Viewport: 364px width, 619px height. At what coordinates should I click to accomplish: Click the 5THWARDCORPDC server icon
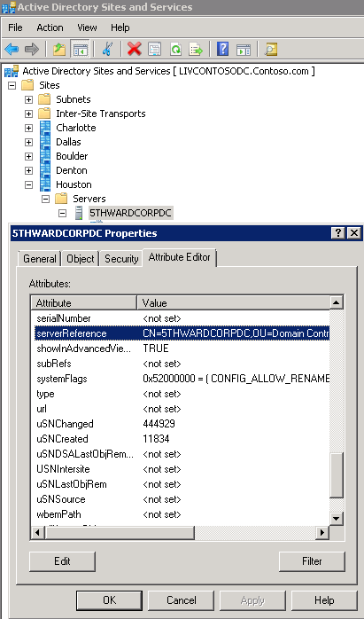click(x=79, y=213)
